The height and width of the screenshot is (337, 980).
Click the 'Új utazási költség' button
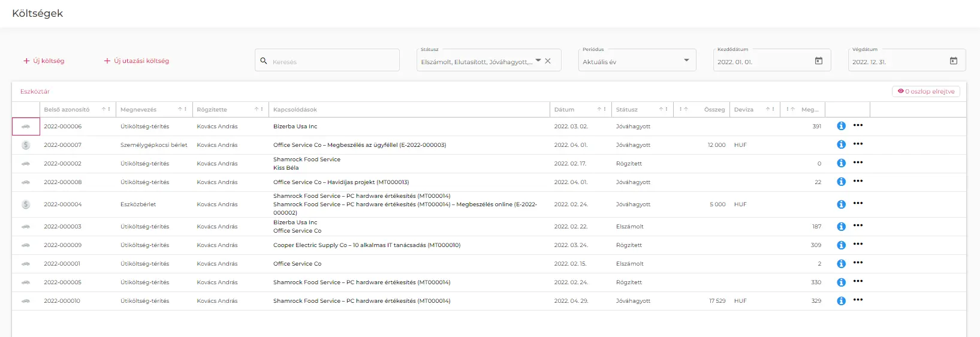pyautogui.click(x=136, y=61)
